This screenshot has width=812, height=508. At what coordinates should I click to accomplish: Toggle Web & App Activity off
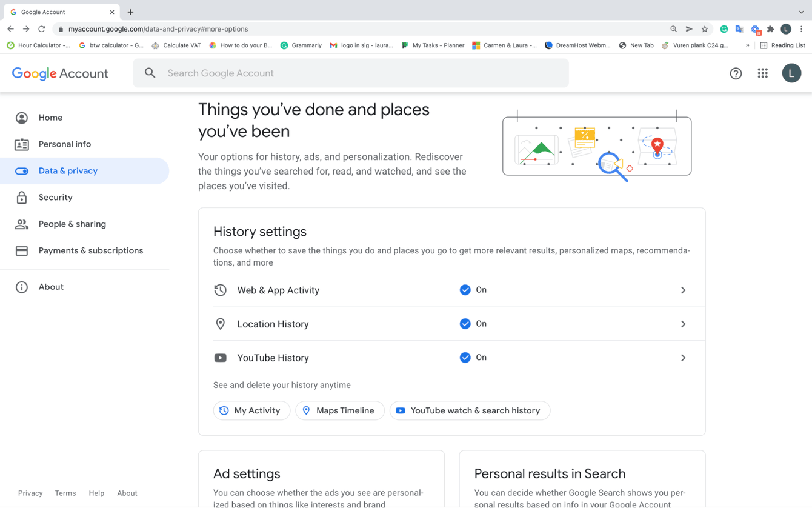[465, 290]
